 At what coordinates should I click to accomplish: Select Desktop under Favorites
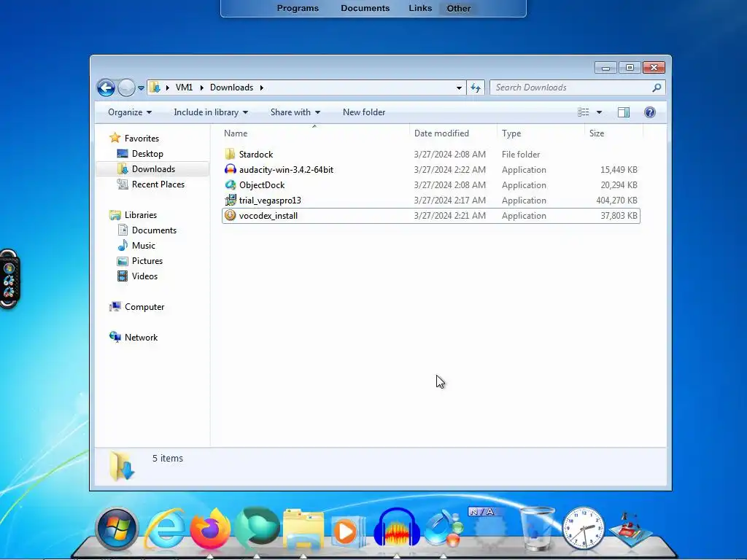click(147, 154)
